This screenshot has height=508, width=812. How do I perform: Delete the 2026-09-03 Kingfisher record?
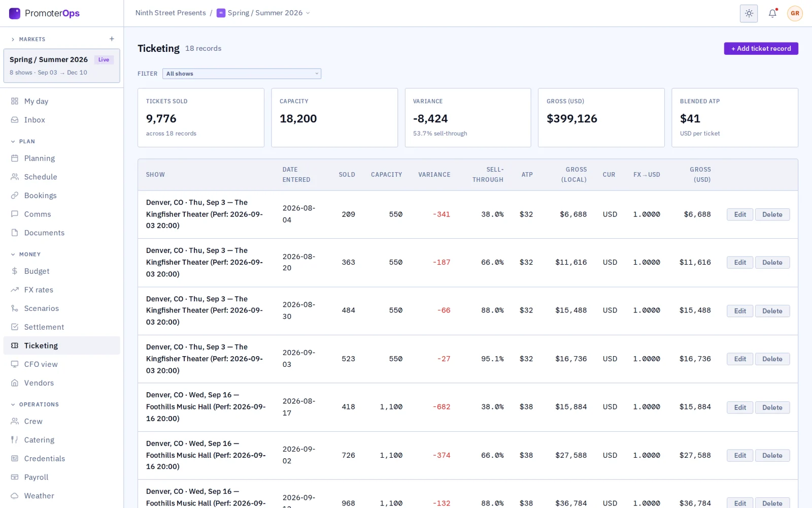click(772, 359)
